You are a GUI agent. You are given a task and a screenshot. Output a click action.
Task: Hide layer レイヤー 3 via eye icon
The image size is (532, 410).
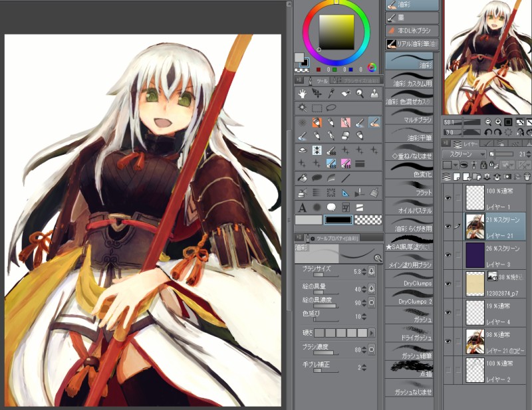448,255
